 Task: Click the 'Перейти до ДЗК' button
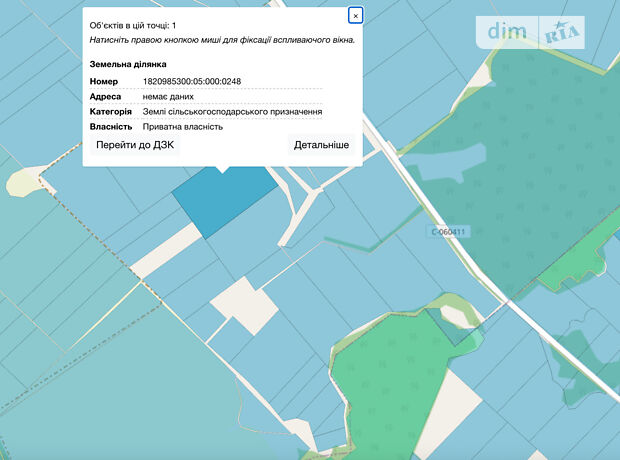pyautogui.click(x=135, y=145)
